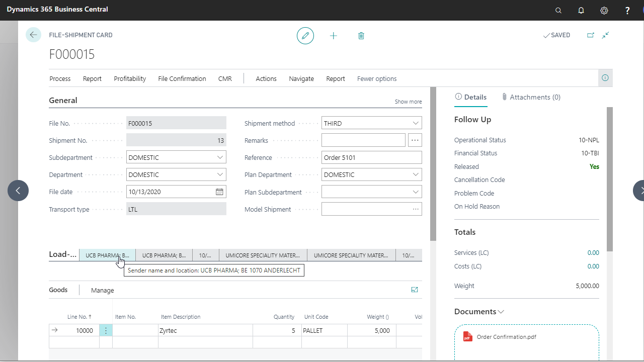
Task: Click the Follow Up heading
Action: point(472,120)
